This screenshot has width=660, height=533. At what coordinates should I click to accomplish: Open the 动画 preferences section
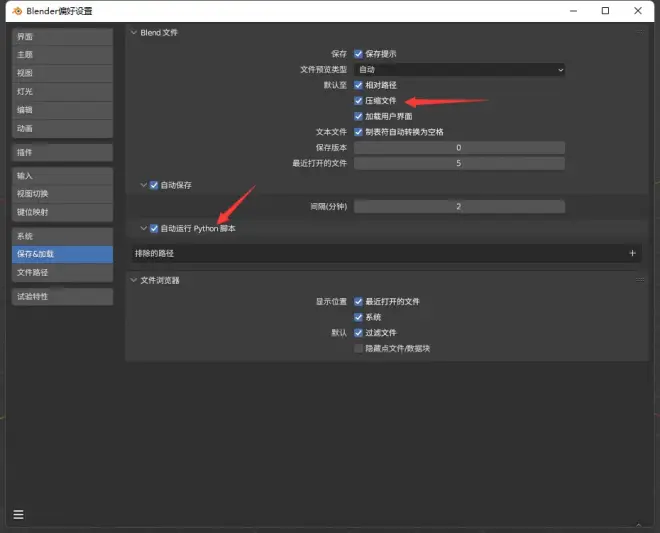click(62, 129)
